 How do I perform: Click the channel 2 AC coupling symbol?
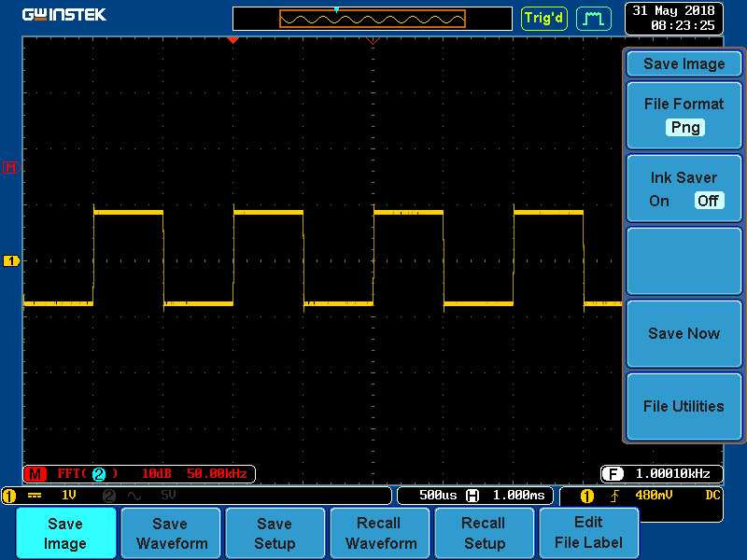(x=134, y=497)
